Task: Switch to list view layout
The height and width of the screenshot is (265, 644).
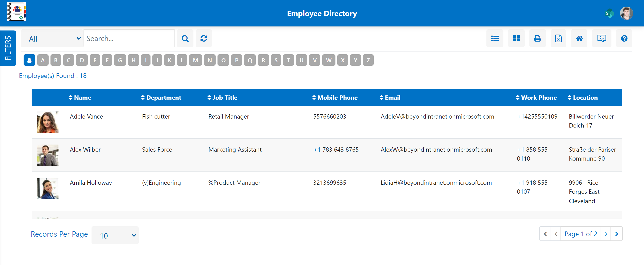Action: pyautogui.click(x=495, y=38)
